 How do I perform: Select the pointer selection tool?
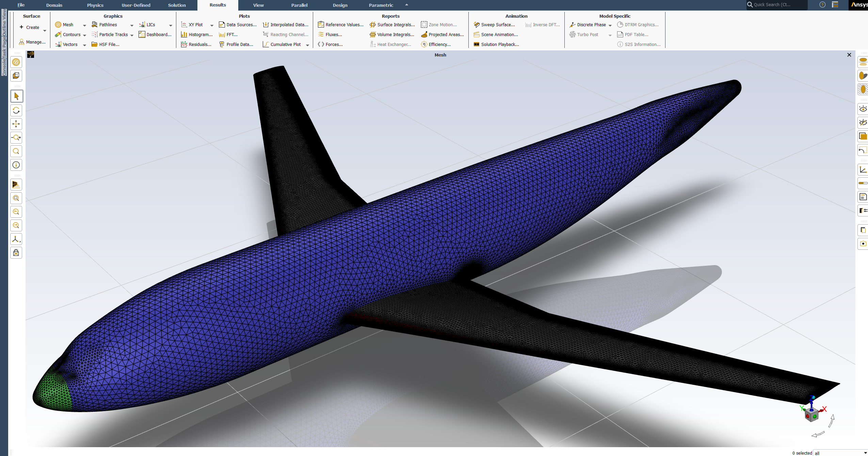[x=16, y=96]
